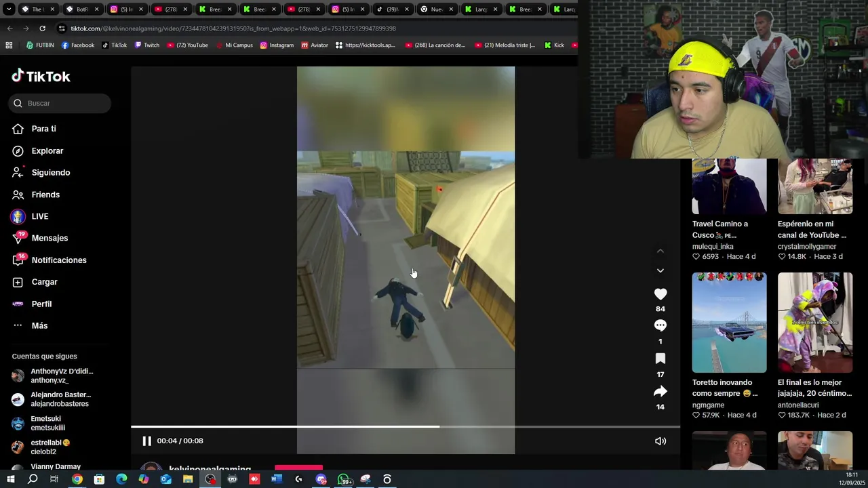The image size is (868, 488).
Task: Click the video progress bar
Action: coord(406,426)
